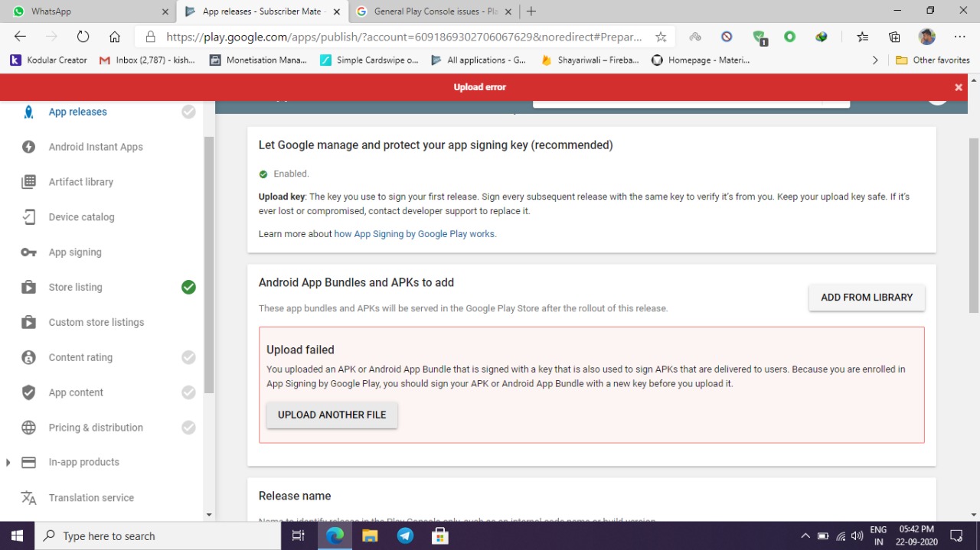
Task: Open how App Signing by Google Play works
Action: point(413,233)
